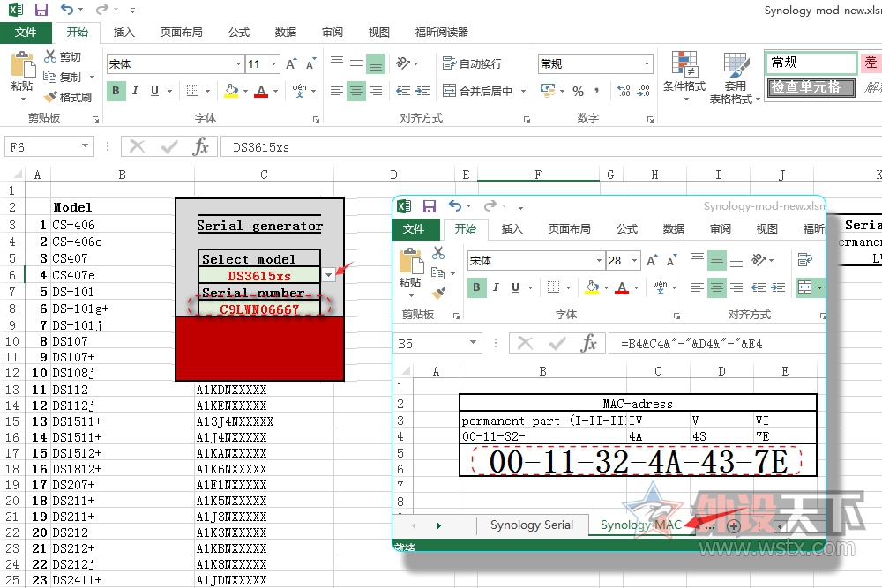882x588 pixels.
Task: Toggle Italic in the main ribbon
Action: click(135, 91)
